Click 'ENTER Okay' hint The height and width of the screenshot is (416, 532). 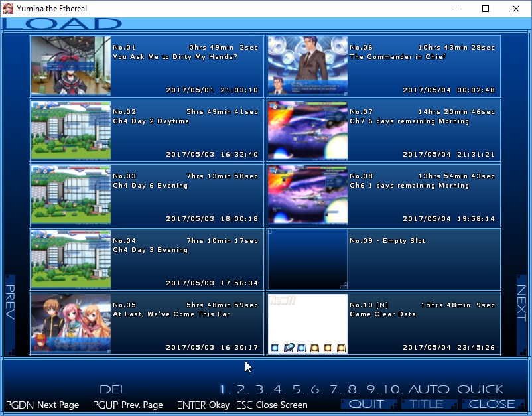point(203,405)
